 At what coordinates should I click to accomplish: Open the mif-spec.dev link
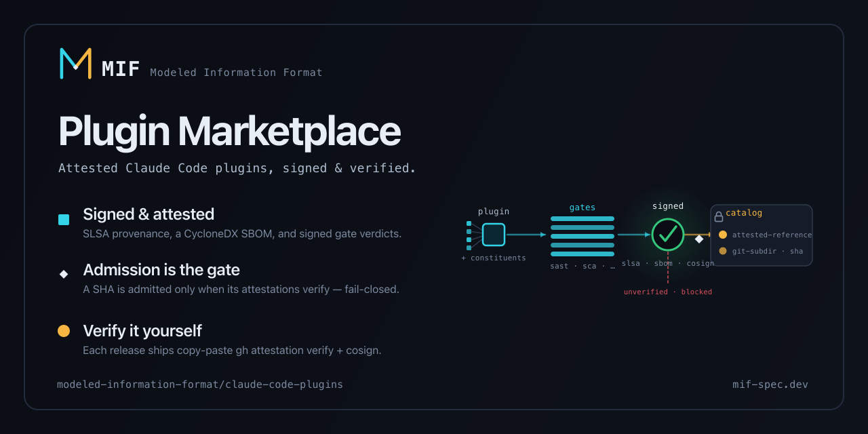pyautogui.click(x=770, y=384)
